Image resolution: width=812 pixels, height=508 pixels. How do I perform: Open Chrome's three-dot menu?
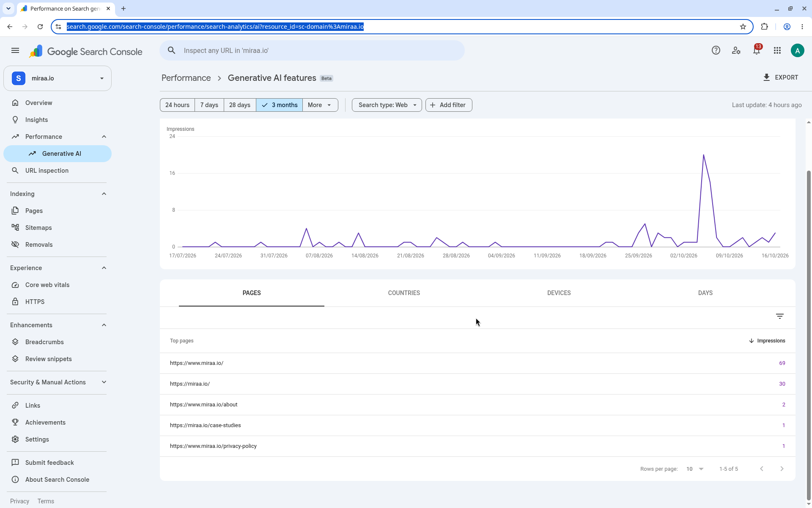[x=802, y=27]
